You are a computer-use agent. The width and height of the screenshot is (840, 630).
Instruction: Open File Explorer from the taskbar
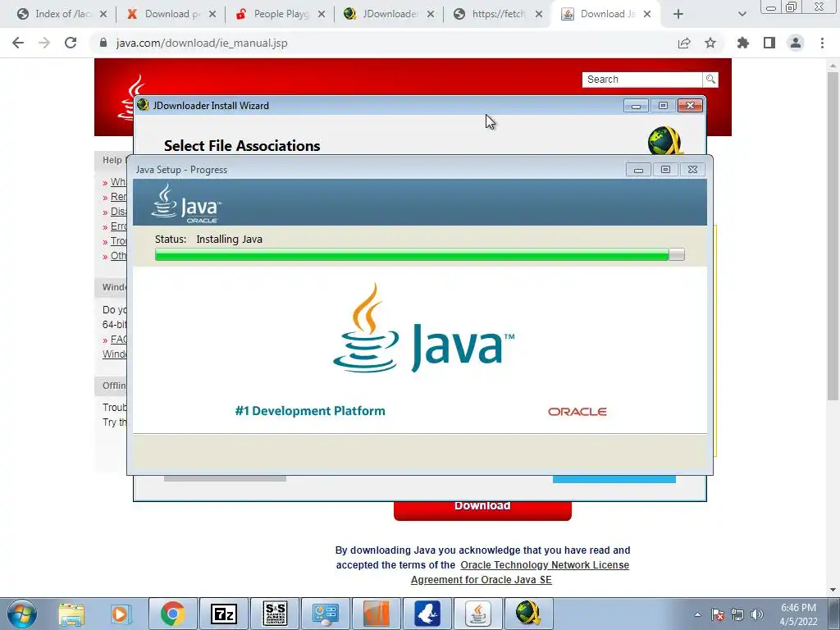(71, 614)
